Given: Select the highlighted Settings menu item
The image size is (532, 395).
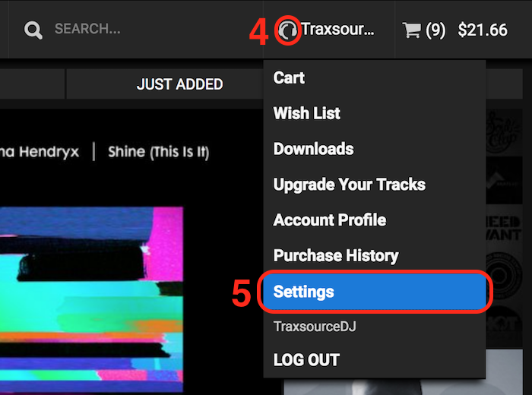Looking at the screenshot, I should [x=374, y=292].
